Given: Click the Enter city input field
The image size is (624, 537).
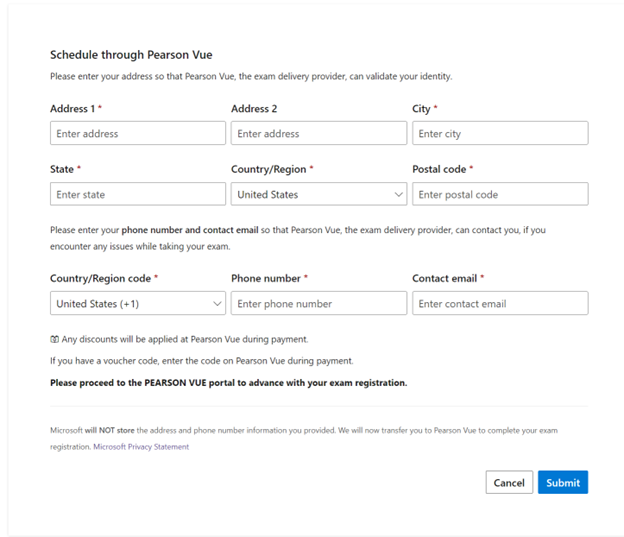Looking at the screenshot, I should [499, 133].
